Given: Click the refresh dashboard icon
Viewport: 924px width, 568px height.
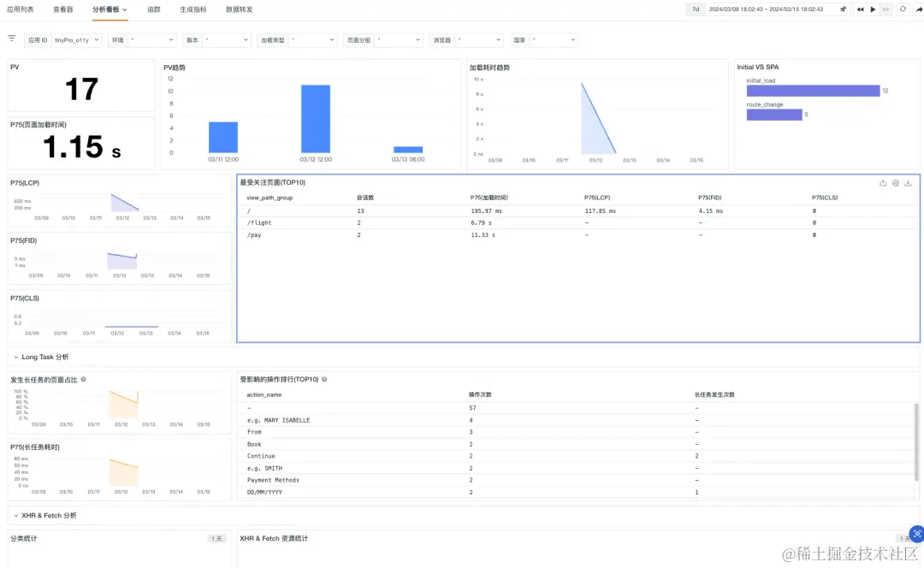Looking at the screenshot, I should point(903,9).
